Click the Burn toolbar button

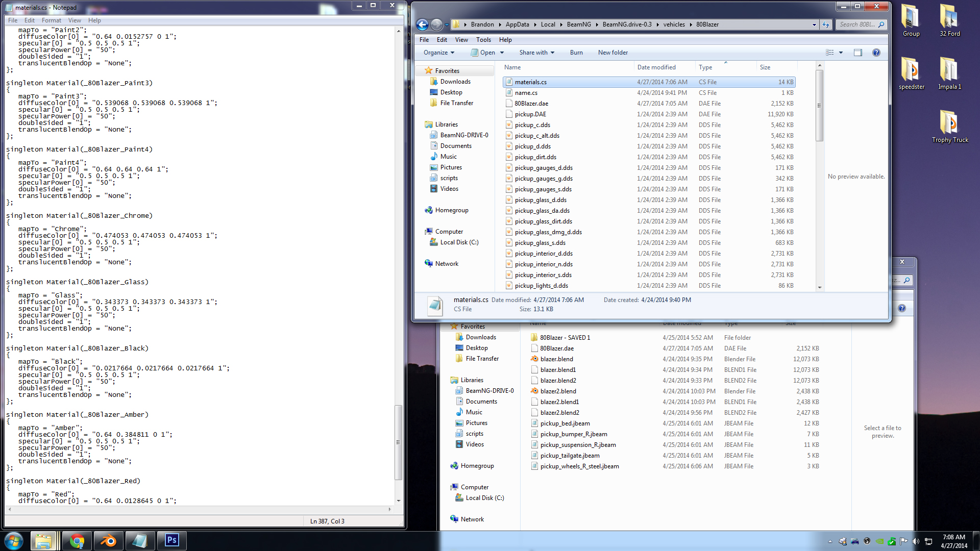click(576, 53)
